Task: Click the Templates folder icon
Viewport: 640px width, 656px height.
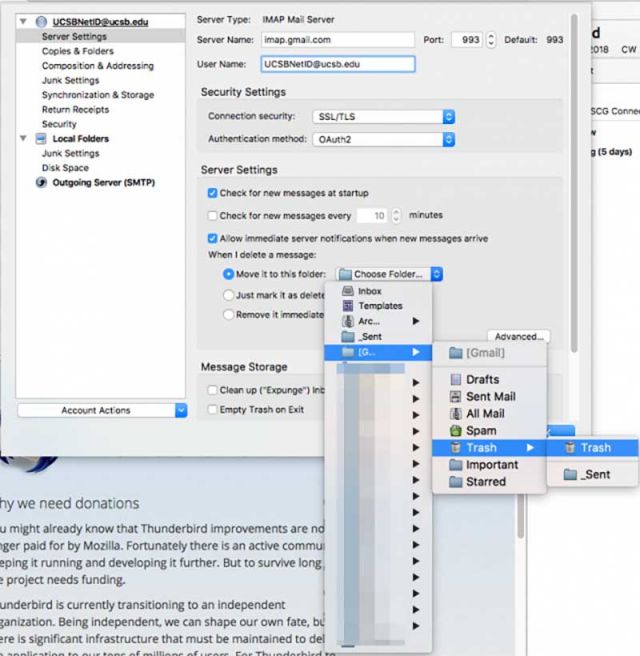Action: [348, 306]
